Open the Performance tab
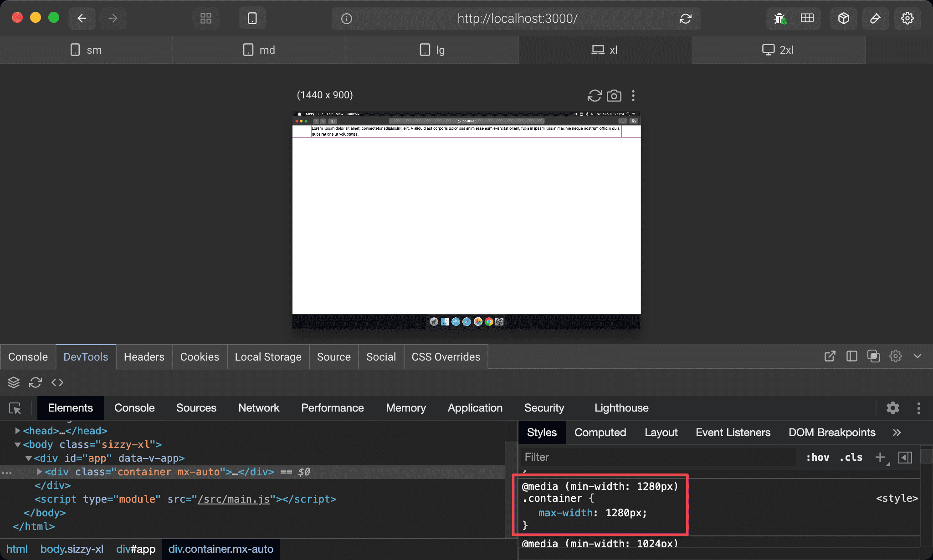The width and height of the screenshot is (933, 560). [x=333, y=408]
